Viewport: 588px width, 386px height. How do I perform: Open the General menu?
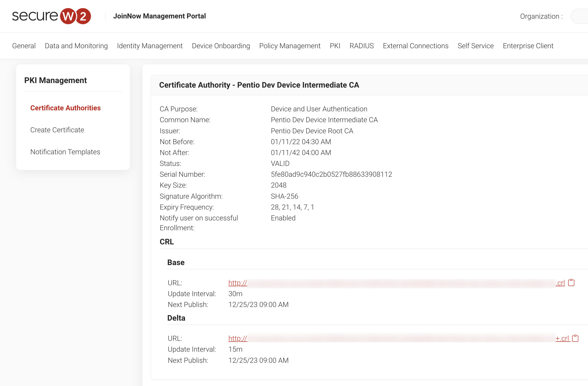[x=24, y=46]
